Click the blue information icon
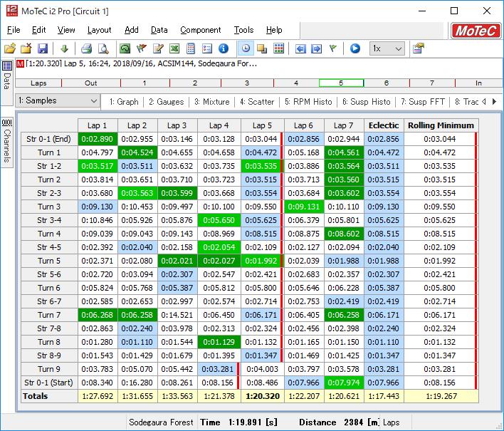The width and height of the screenshot is (504, 431). pos(224,48)
